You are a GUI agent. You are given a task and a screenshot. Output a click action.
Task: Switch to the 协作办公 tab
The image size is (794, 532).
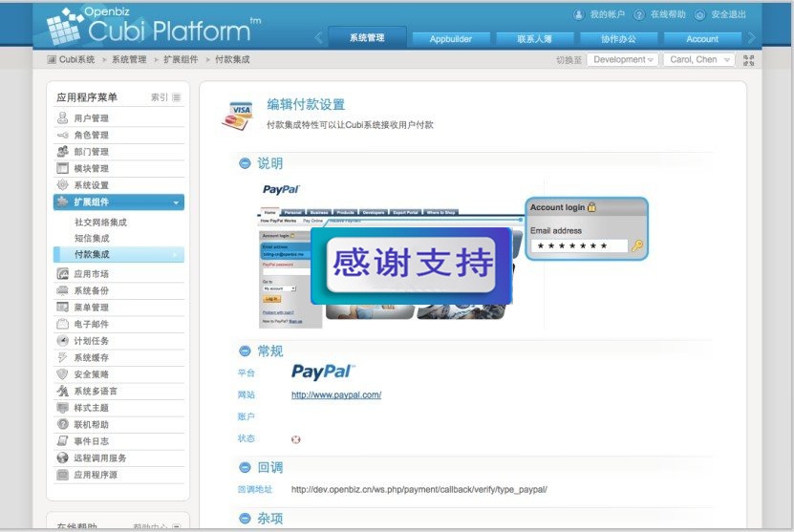pos(618,39)
